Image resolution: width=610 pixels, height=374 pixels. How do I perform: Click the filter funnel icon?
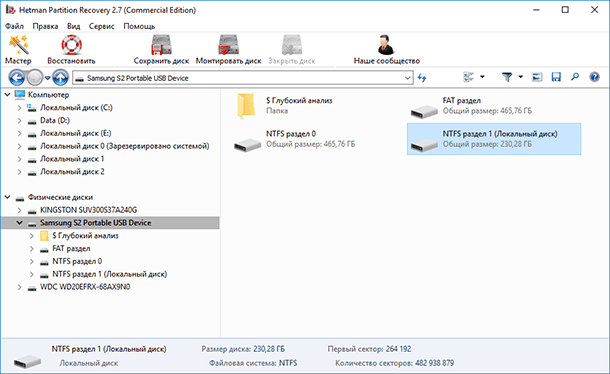pyautogui.click(x=507, y=77)
